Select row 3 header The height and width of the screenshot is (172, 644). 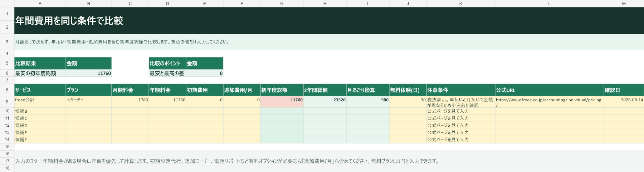click(x=7, y=42)
